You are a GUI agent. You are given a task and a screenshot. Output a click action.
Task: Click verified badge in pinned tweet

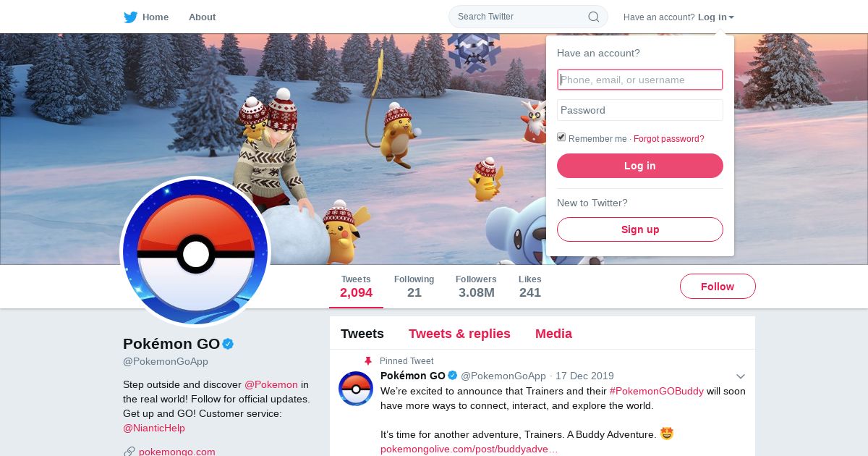click(x=453, y=376)
